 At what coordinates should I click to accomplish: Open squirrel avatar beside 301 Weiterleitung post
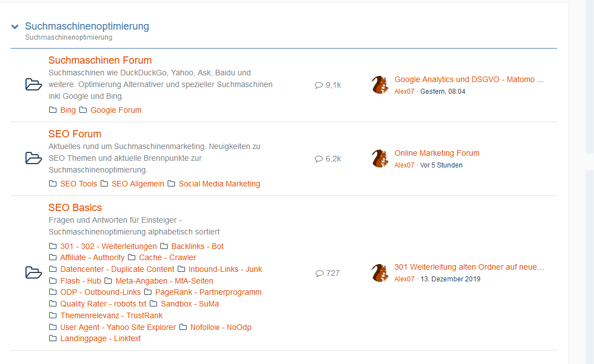pyautogui.click(x=380, y=273)
